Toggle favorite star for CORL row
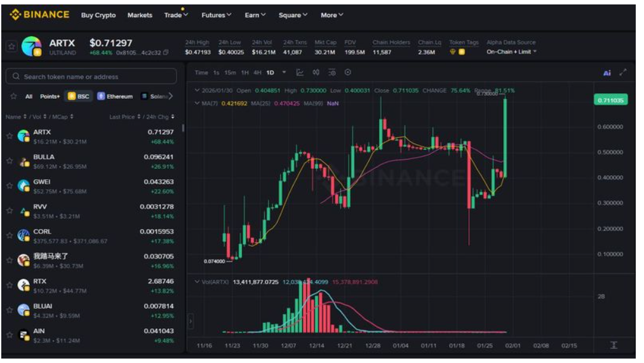This screenshot has height=363, width=644. click(10, 235)
